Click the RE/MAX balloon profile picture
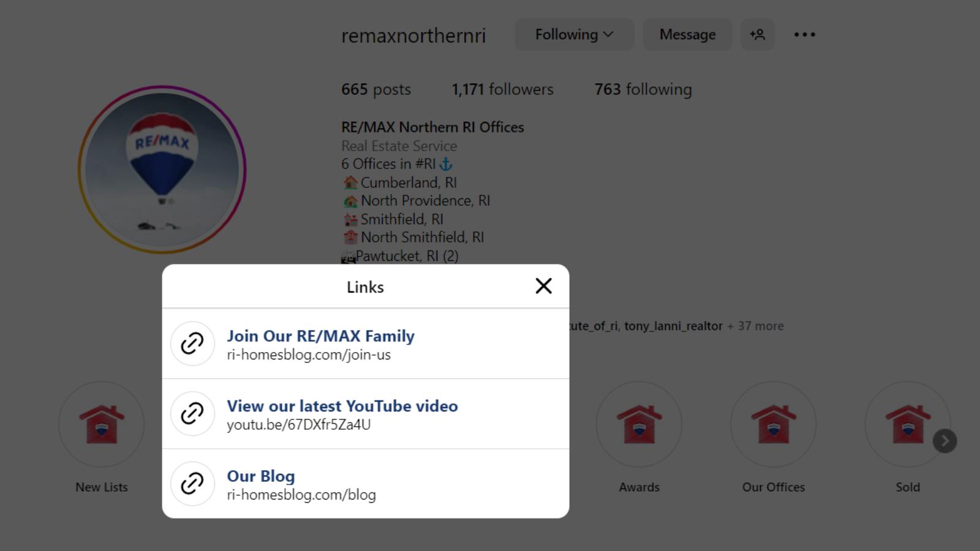This screenshot has width=980, height=551. point(162,168)
